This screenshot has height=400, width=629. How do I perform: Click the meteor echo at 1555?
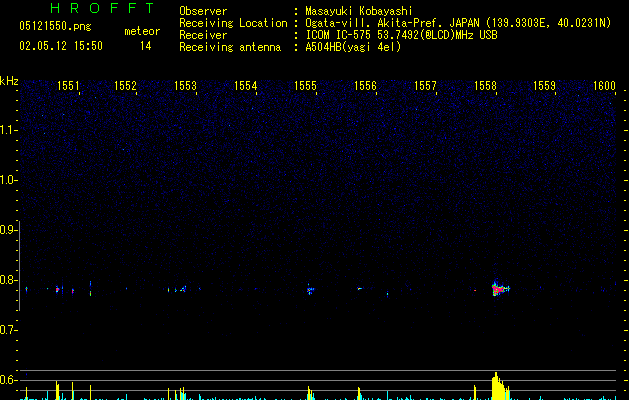point(310,290)
